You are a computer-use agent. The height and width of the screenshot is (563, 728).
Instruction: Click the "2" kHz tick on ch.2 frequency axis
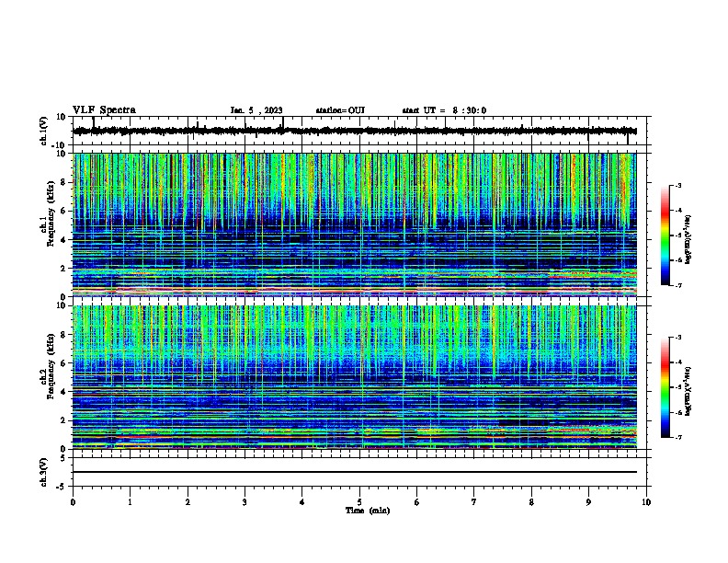click(63, 420)
